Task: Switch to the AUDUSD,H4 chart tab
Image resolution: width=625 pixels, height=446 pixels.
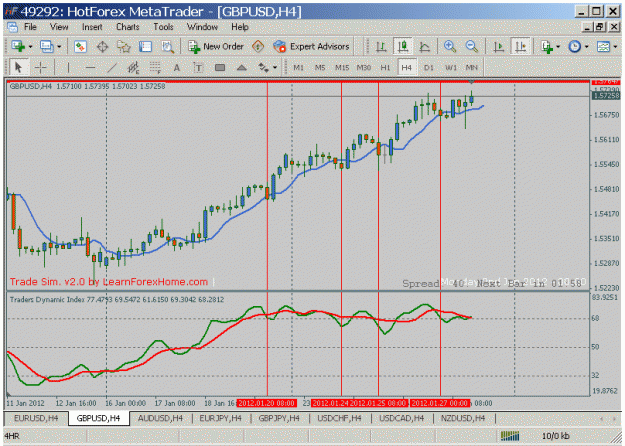Action: [x=160, y=418]
